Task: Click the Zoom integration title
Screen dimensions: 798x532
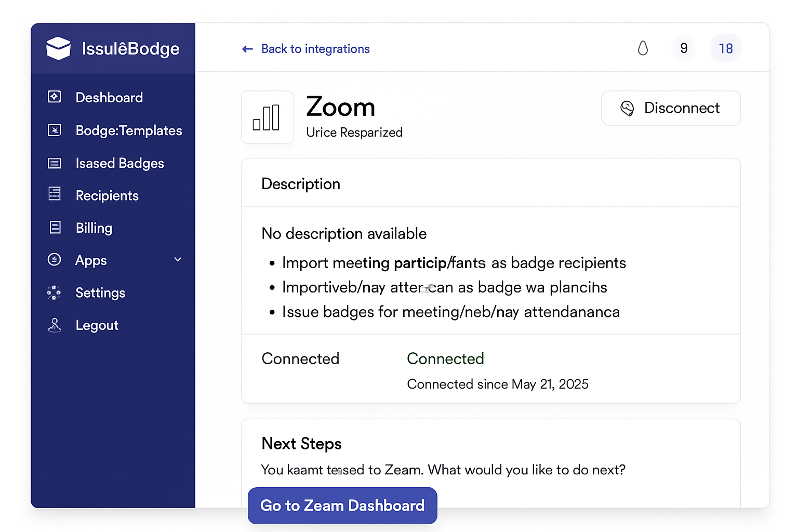Action: (x=341, y=107)
